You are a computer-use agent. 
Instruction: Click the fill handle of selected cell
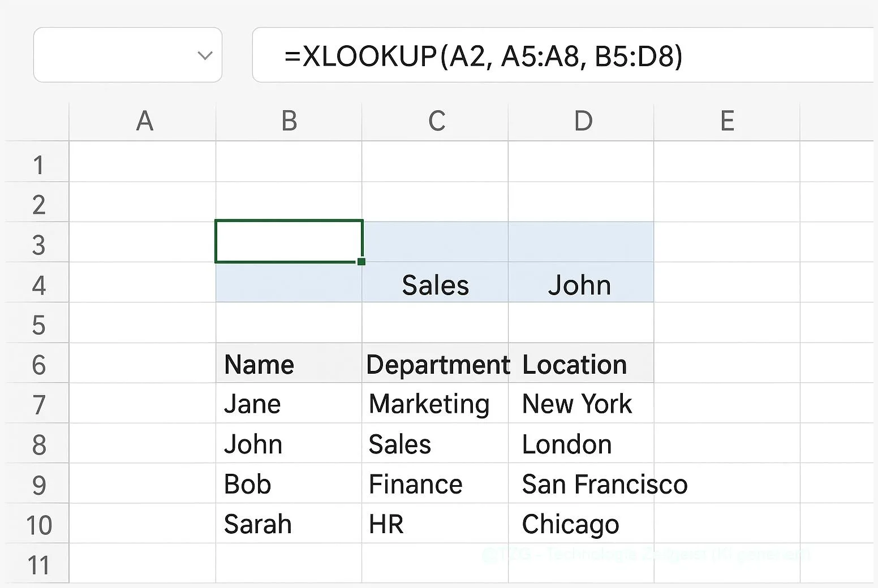click(361, 261)
